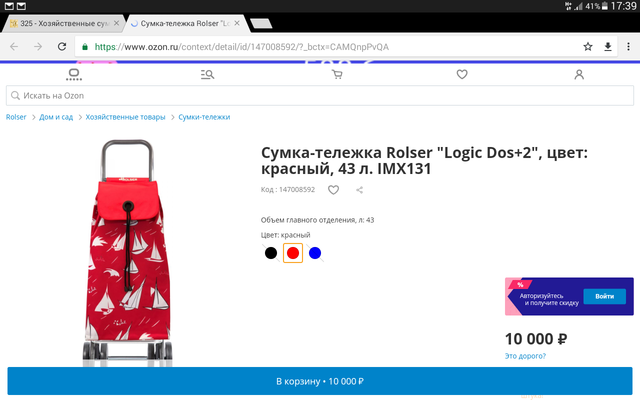
Task: Open the Ozon home icon
Action: click(x=73, y=74)
